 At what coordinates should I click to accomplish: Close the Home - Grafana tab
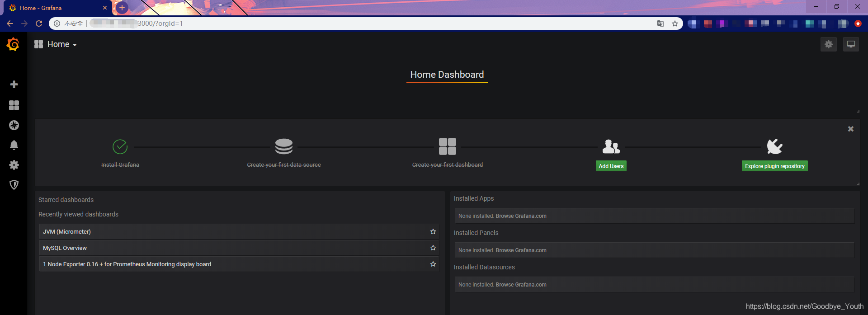pos(105,8)
